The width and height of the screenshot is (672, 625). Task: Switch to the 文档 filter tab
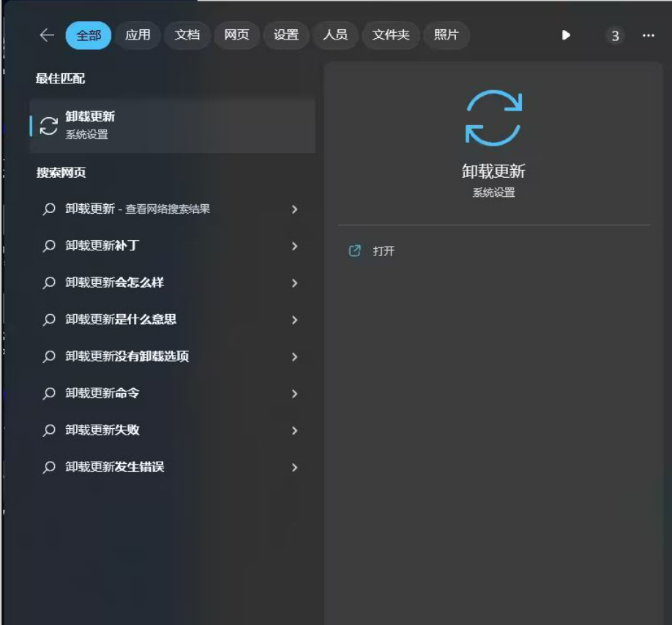pyautogui.click(x=187, y=34)
